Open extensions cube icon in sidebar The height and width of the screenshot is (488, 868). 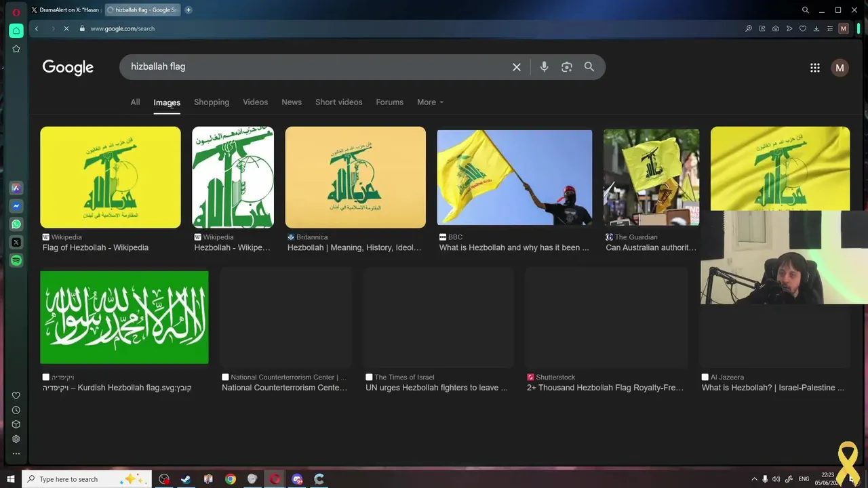(x=16, y=424)
